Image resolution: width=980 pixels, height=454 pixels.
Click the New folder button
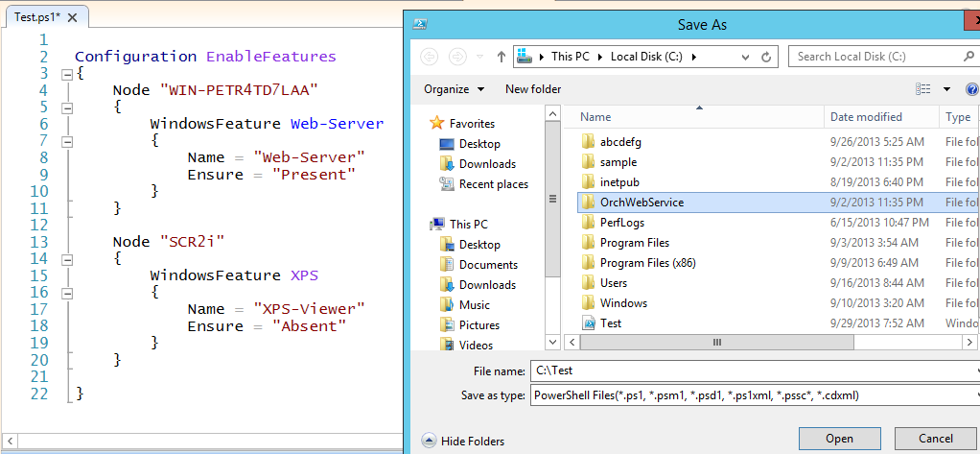(533, 89)
